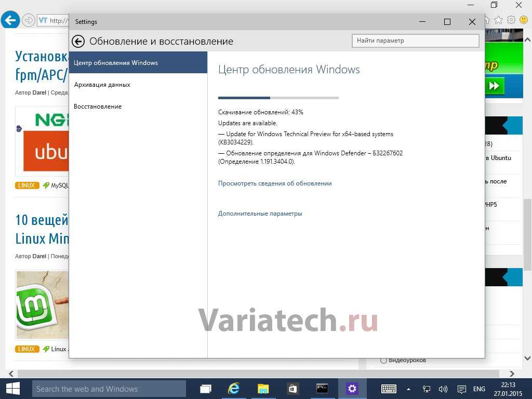Launch the Store from the taskbar
Screen dimensions: 532x399
(293, 389)
